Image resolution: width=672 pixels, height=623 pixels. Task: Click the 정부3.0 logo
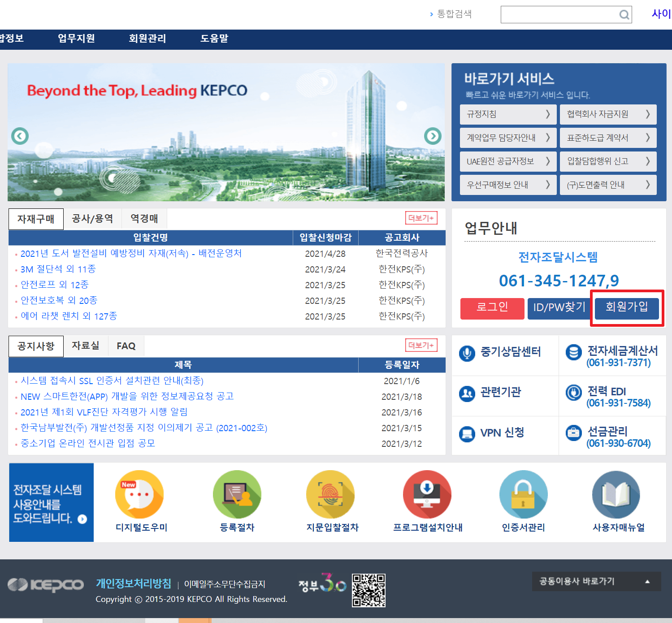(322, 583)
